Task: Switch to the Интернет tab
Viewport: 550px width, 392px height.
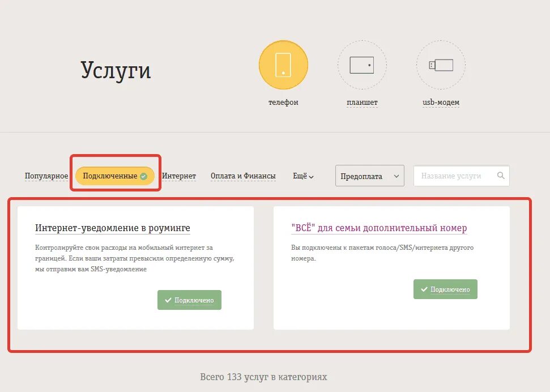Action: 179,176
